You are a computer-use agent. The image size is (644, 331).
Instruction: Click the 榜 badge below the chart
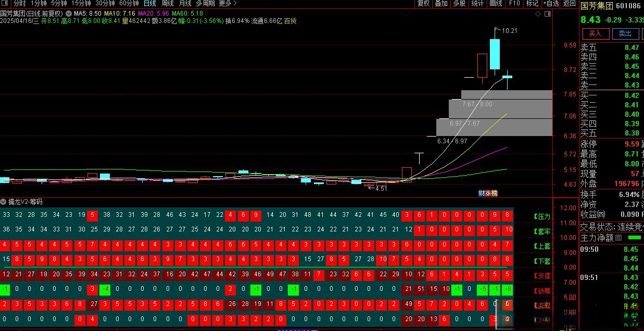[495, 193]
